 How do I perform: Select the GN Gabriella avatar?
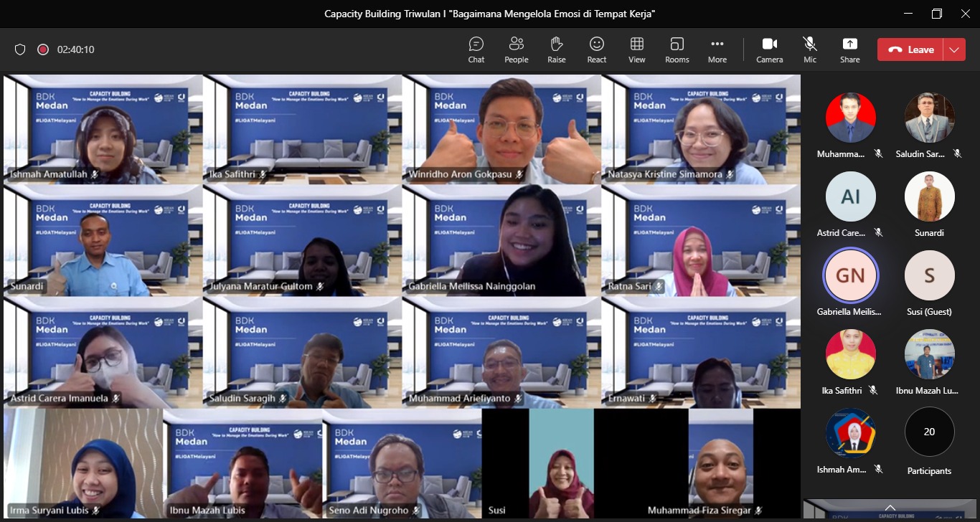pyautogui.click(x=850, y=275)
